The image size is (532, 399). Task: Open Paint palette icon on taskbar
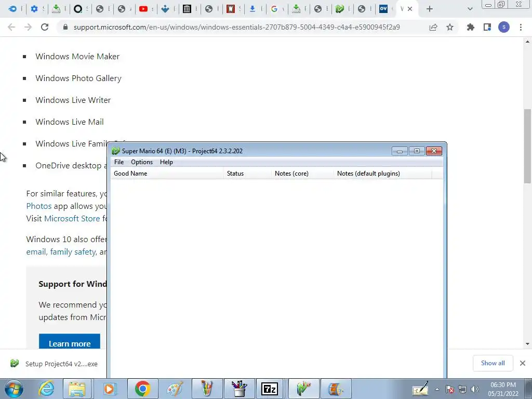pos(175,389)
